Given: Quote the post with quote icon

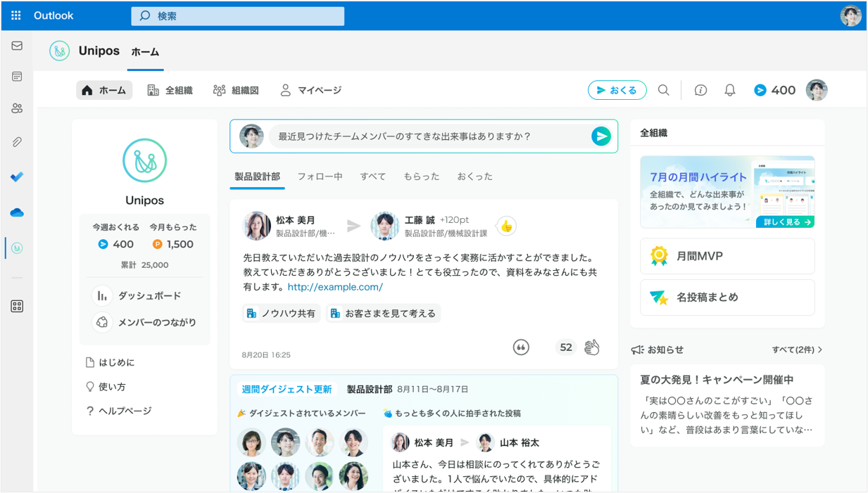Looking at the screenshot, I should pyautogui.click(x=521, y=347).
